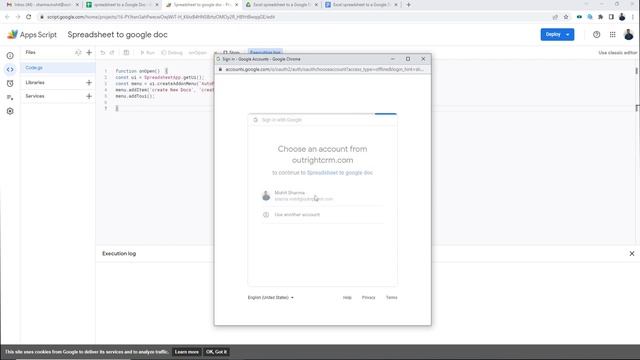Viewport: 640px width, 360px height.
Task: Click Learn more in the cookie banner
Action: click(187, 352)
